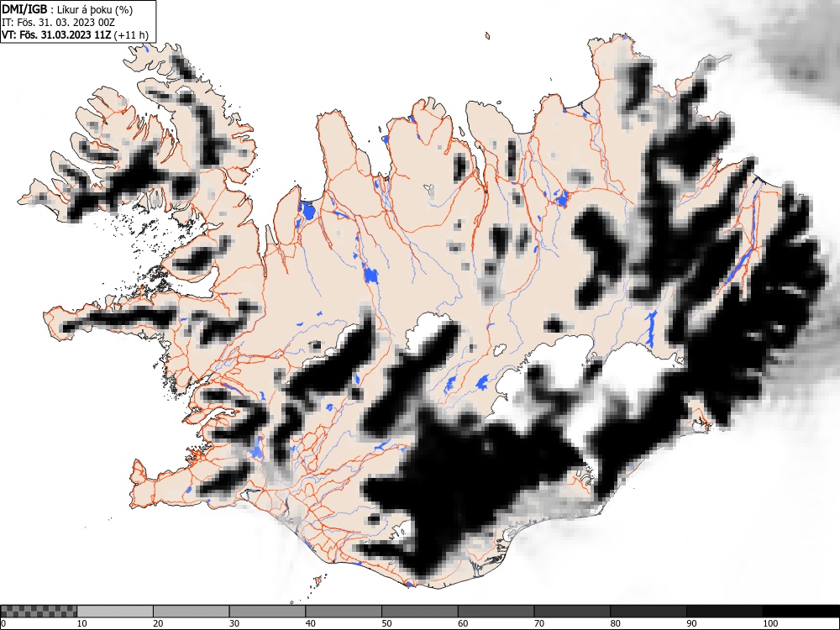Select the checkered 0–10 legend swatch
The image size is (840, 630).
(39, 612)
